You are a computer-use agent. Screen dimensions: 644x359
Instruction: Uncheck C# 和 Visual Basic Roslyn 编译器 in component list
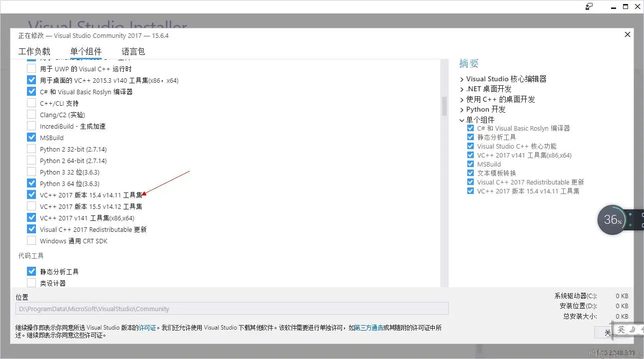[x=31, y=92]
